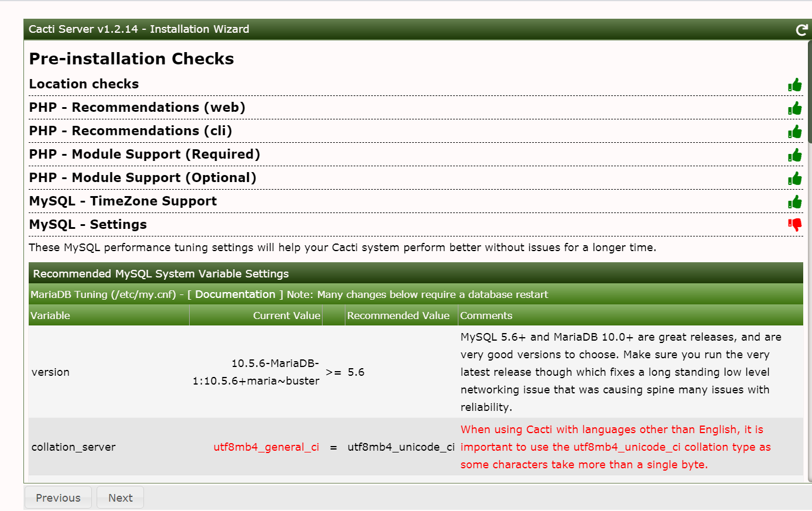Image resolution: width=812 pixels, height=511 pixels.
Task: Click the Variable column header
Action: click(109, 315)
